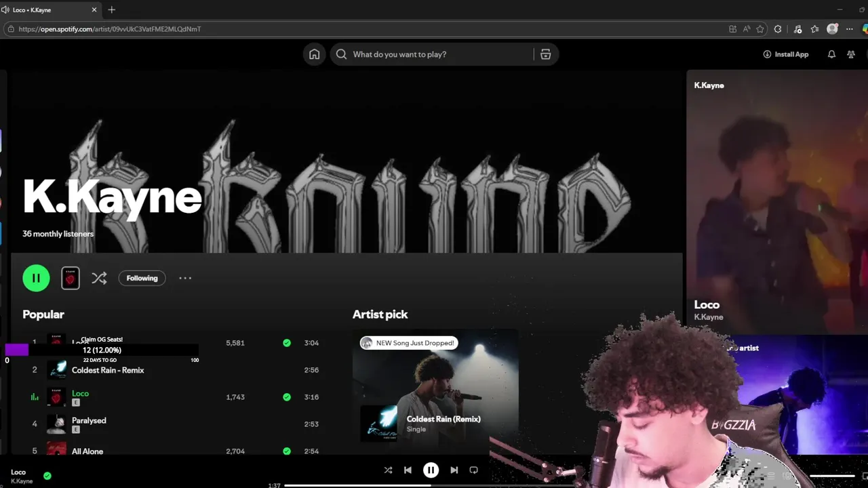
Task: Pause artist playback with big green button
Action: (x=36, y=278)
